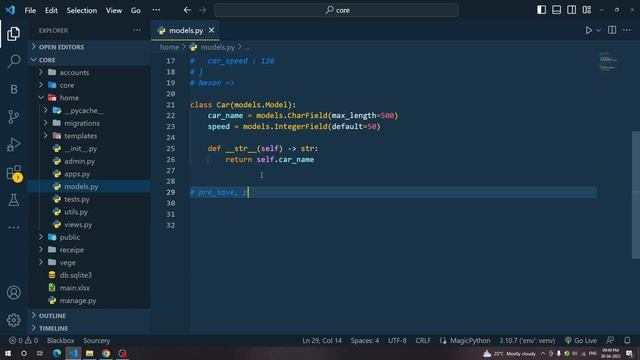This screenshot has width=640, height=360.
Task: Open the Blackbox extension B icon
Action: click(x=13, y=89)
